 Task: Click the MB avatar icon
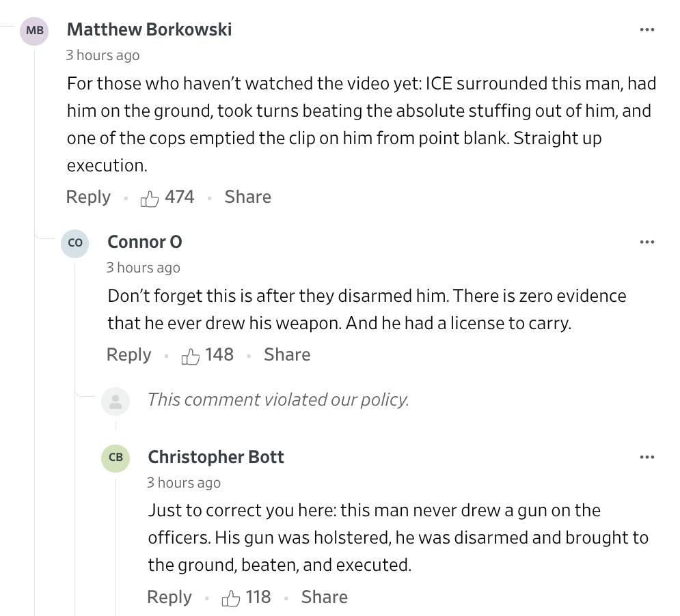[34, 31]
